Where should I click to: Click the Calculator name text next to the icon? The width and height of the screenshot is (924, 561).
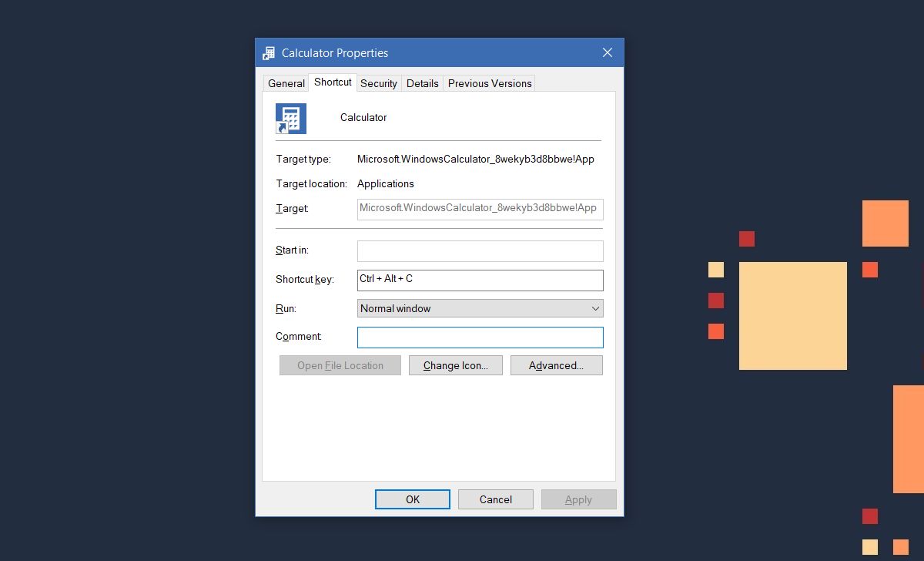[363, 117]
